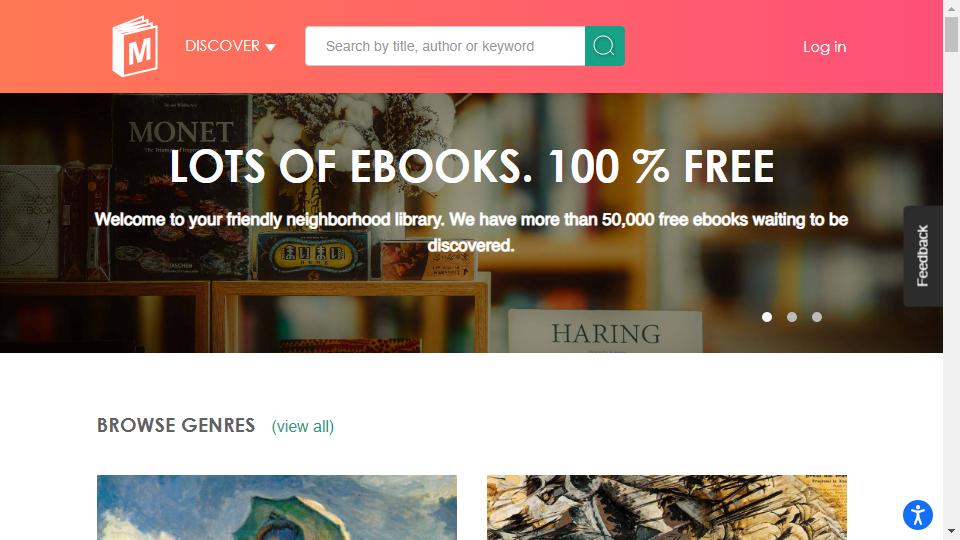
Task: Open the accessibility options icon
Action: pos(917,514)
